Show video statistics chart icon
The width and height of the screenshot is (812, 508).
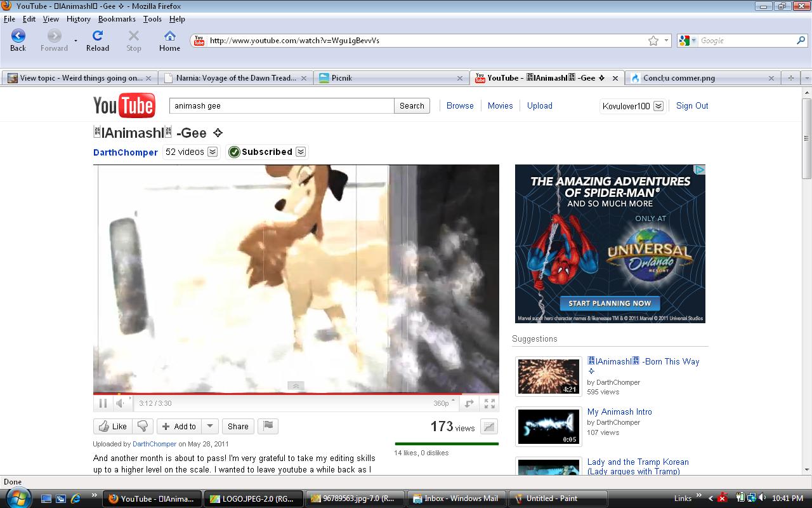(488, 427)
